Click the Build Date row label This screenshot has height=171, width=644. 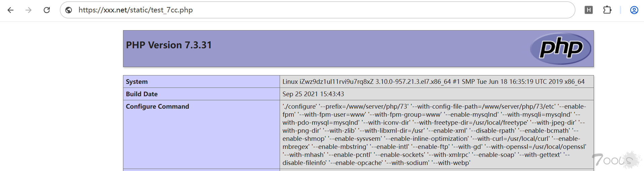pyautogui.click(x=142, y=94)
